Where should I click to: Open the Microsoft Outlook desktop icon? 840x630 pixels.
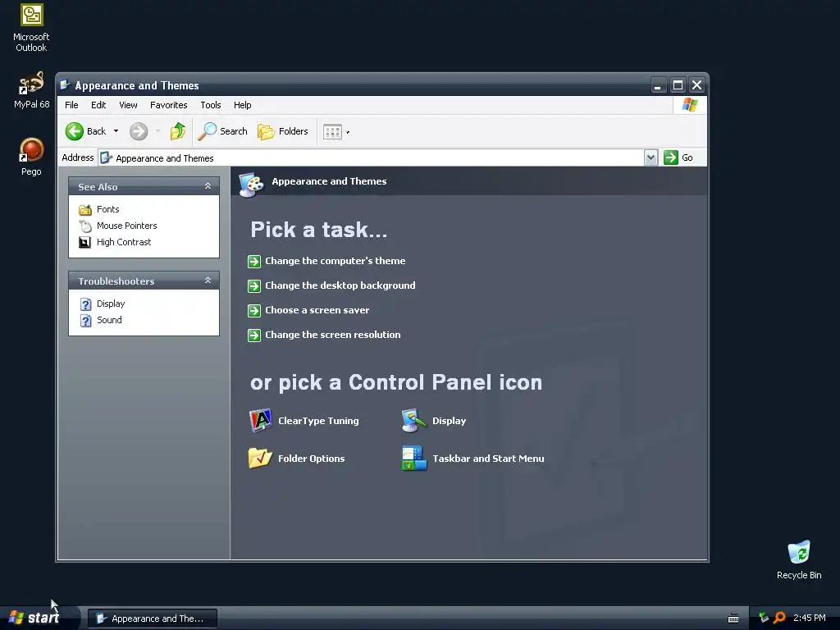coord(31,28)
